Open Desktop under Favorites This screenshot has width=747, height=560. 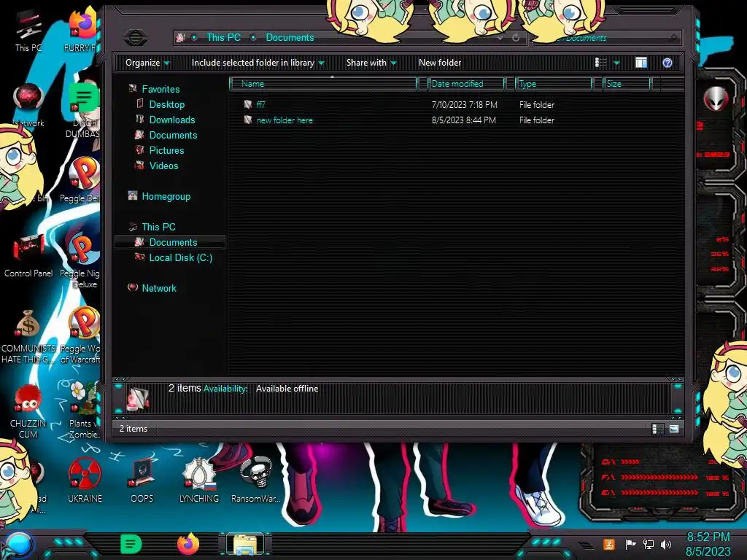point(167,104)
